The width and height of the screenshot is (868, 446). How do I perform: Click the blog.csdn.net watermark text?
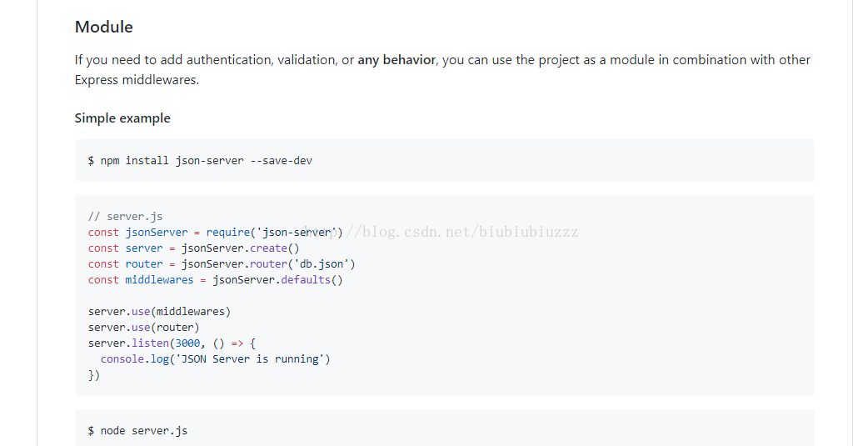466,232
